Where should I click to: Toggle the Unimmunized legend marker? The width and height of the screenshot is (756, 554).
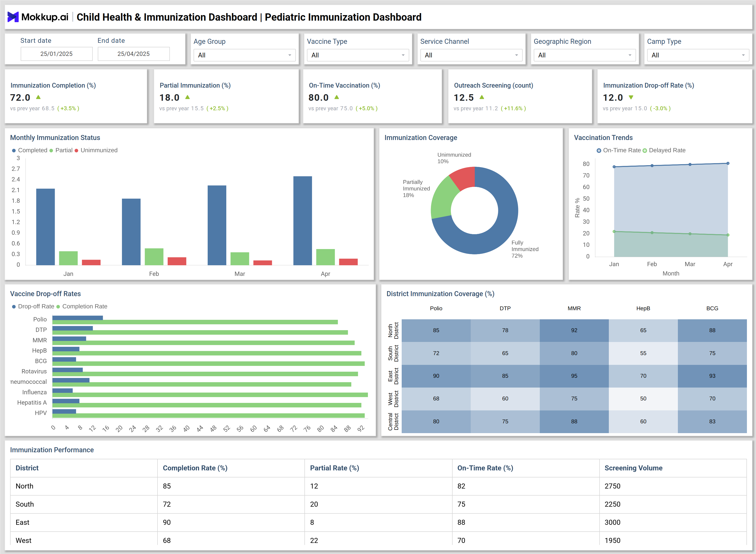(77, 151)
